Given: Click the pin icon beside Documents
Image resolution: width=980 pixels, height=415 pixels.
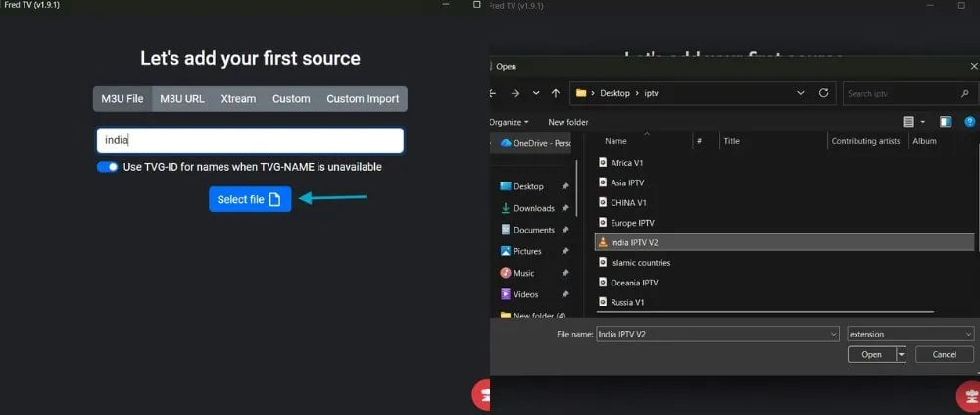Looking at the screenshot, I should point(565,230).
